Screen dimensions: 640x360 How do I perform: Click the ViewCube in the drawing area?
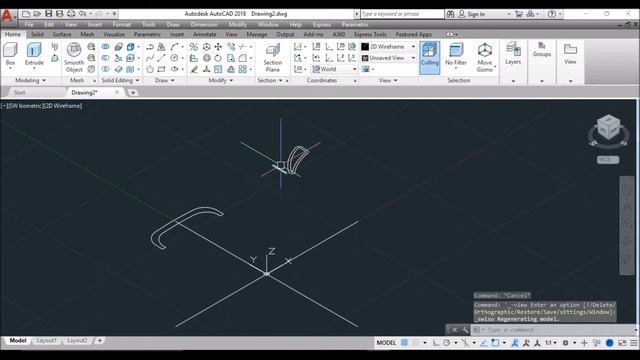[608, 128]
